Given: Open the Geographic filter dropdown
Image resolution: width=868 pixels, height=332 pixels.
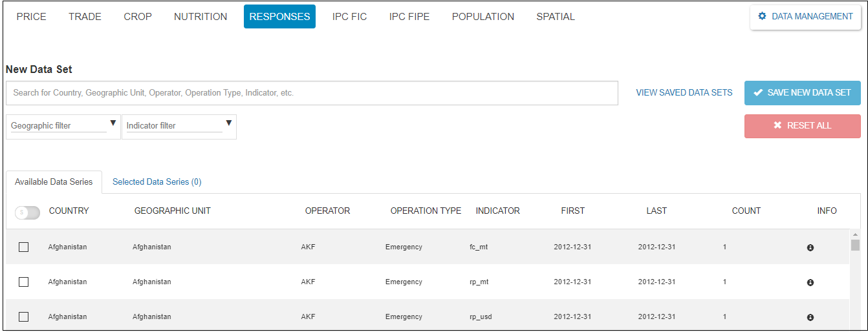Looking at the screenshot, I should (63, 126).
